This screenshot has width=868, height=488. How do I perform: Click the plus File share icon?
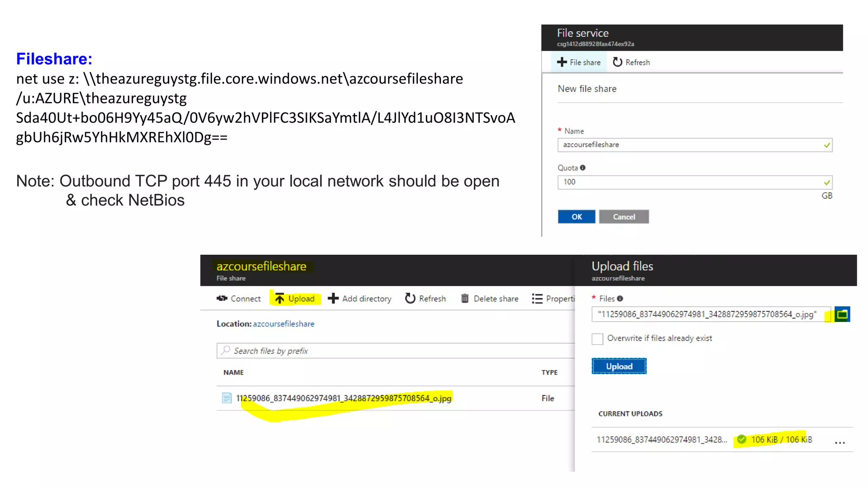pyautogui.click(x=562, y=62)
